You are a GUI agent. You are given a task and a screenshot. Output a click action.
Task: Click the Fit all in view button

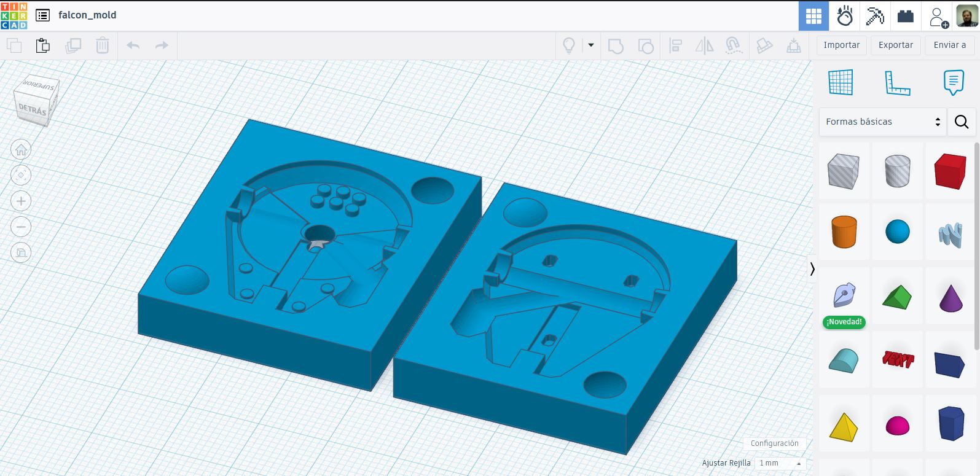point(21,175)
